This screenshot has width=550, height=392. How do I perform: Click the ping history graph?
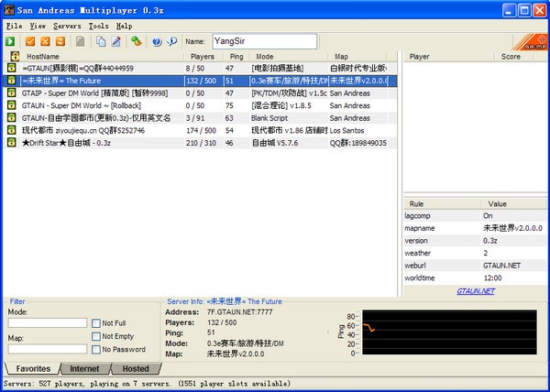pos(449,332)
